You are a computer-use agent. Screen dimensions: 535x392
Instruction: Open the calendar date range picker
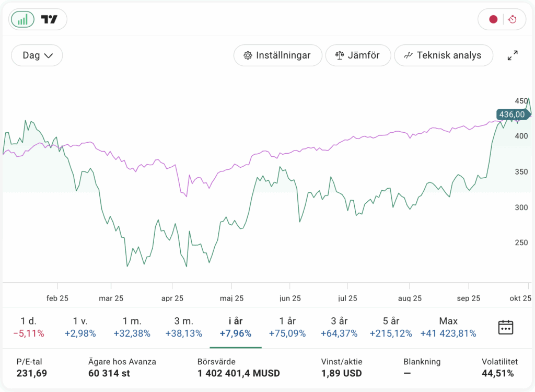point(505,327)
